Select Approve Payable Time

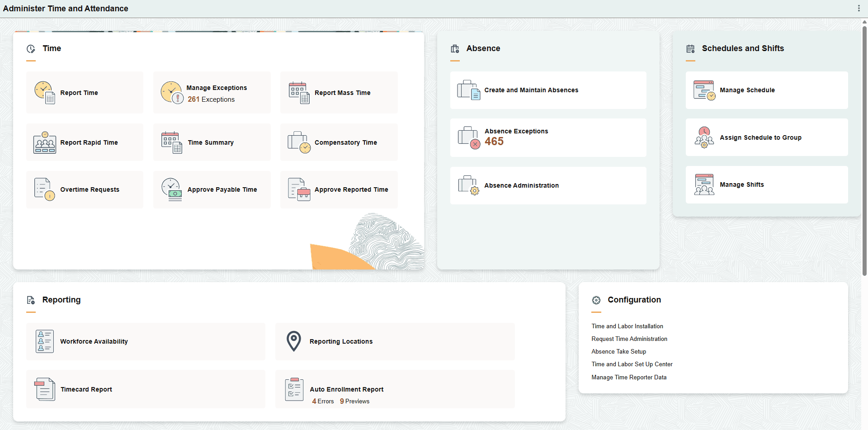(x=212, y=189)
